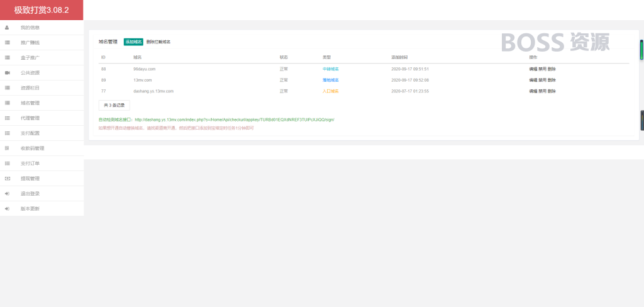The height and width of the screenshot is (307, 644).
Task: Click the 添加域名 button
Action: pyautogui.click(x=133, y=42)
